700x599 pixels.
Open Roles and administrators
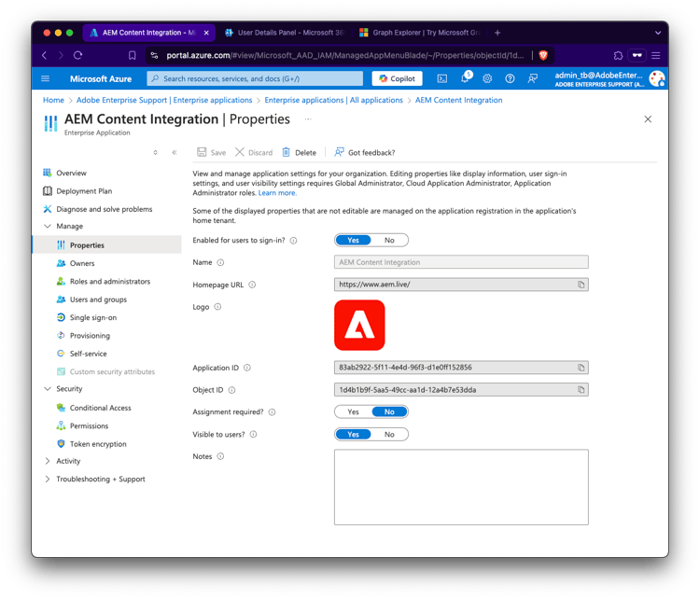(x=110, y=281)
